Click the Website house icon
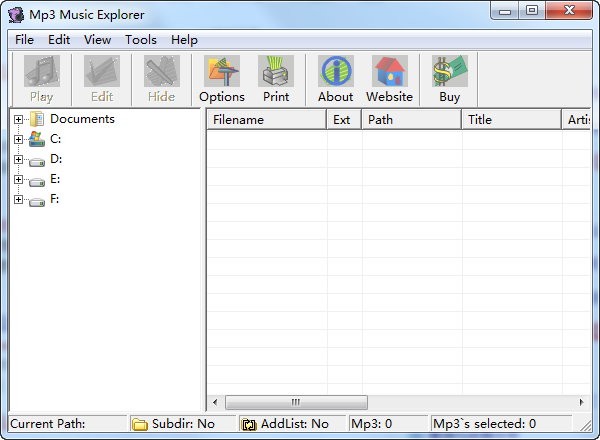This screenshot has width=600, height=440. coord(389,72)
